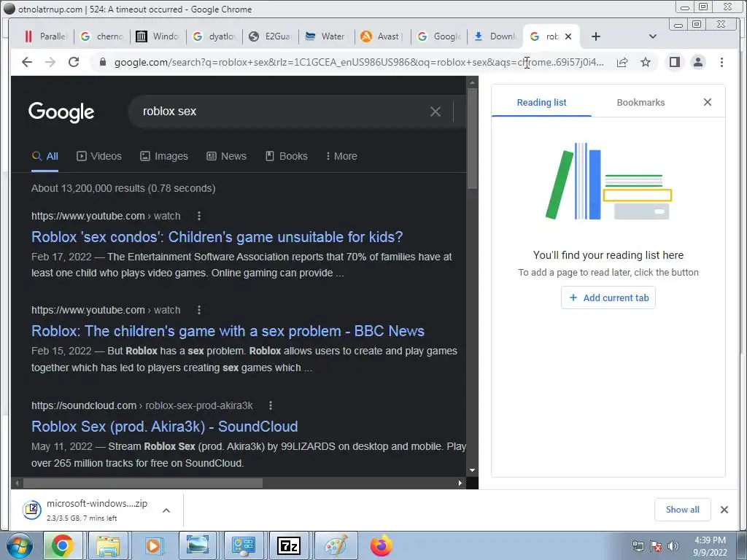The width and height of the screenshot is (747, 560).
Task: Select the Images filter
Action: (x=164, y=156)
